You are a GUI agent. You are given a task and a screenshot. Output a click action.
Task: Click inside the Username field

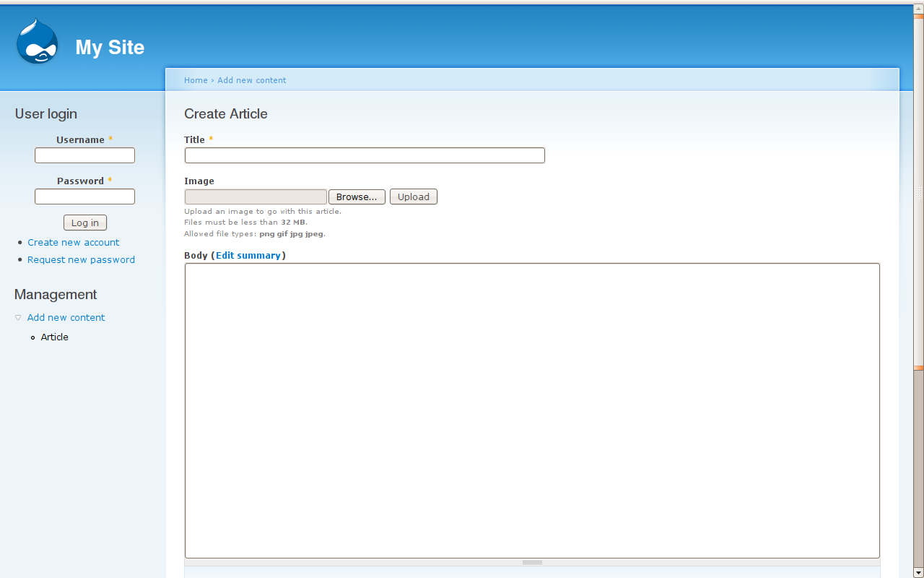coord(84,155)
